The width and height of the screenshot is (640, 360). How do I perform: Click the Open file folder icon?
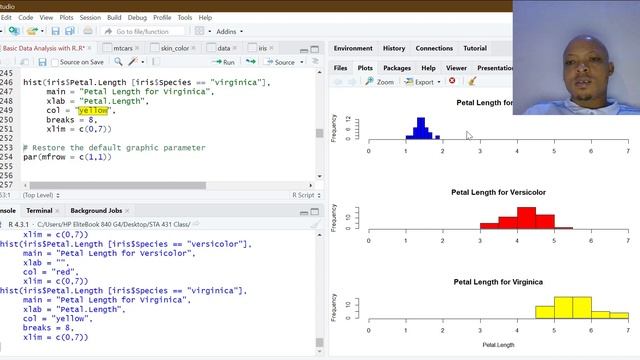32,31
